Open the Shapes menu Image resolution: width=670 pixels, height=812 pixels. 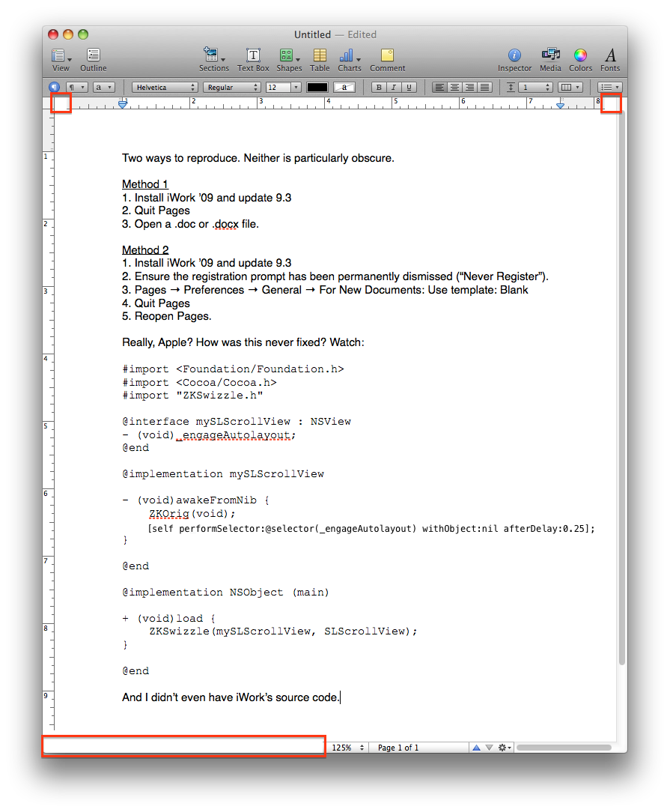point(289,60)
